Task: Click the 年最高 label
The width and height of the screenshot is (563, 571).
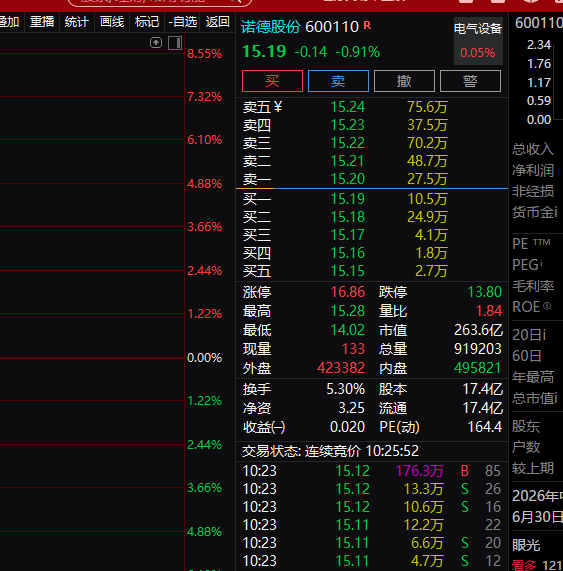Action: coord(533,377)
